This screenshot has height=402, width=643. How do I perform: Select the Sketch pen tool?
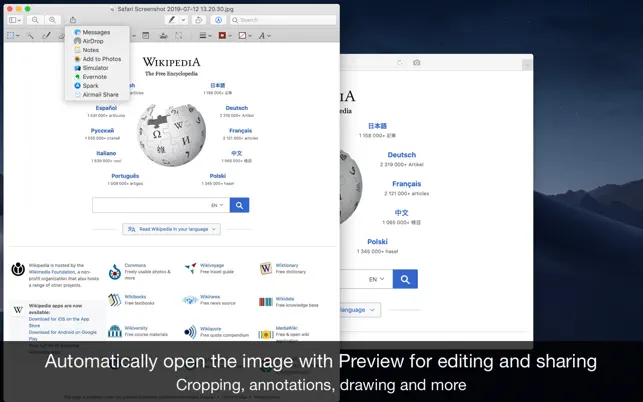46,36
